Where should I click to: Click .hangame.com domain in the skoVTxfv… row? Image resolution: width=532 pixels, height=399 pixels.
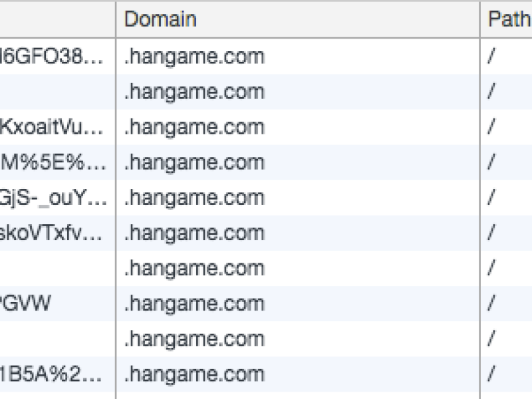[194, 233]
